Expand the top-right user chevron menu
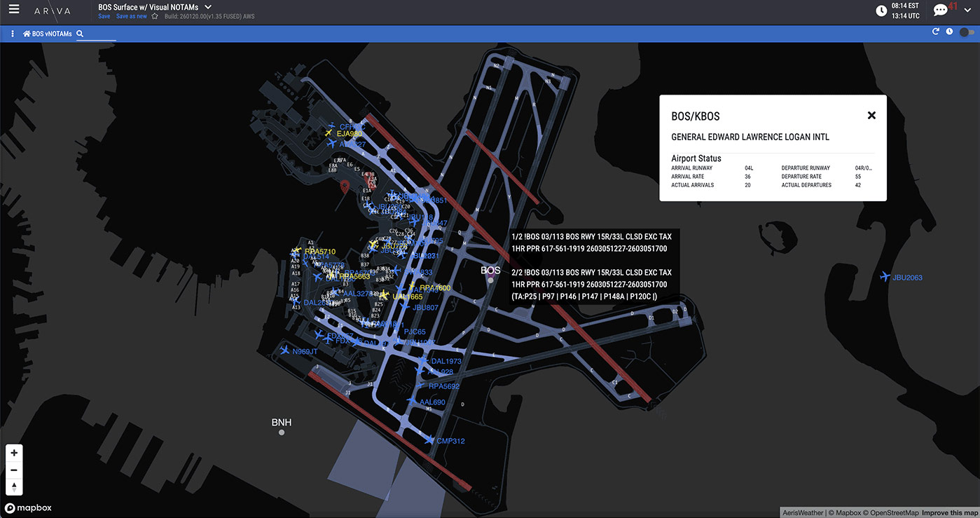The image size is (980, 518). [966, 10]
